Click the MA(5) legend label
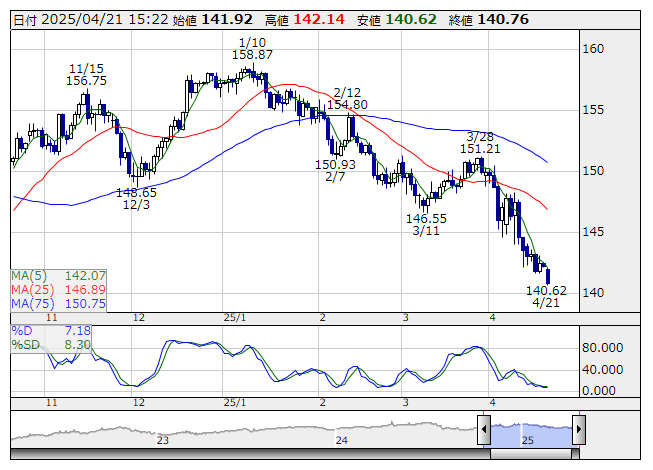Screen dimensions: 653x470 [32, 275]
